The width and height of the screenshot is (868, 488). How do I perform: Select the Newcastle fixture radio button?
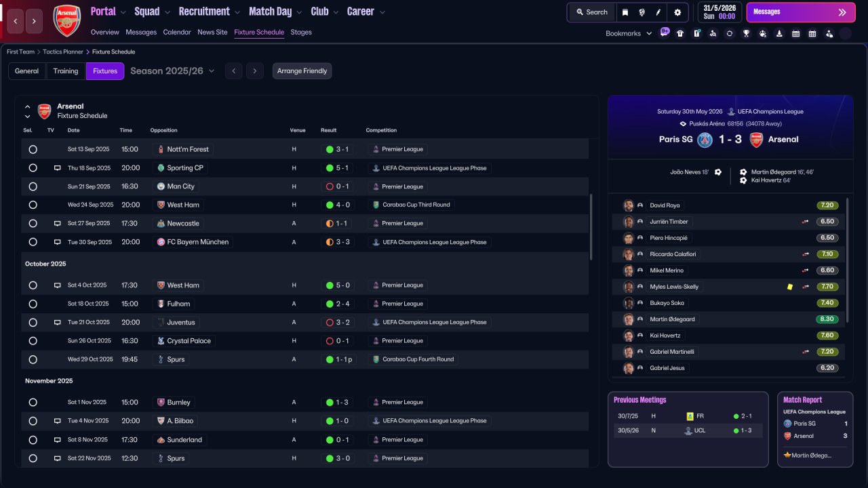(x=33, y=224)
